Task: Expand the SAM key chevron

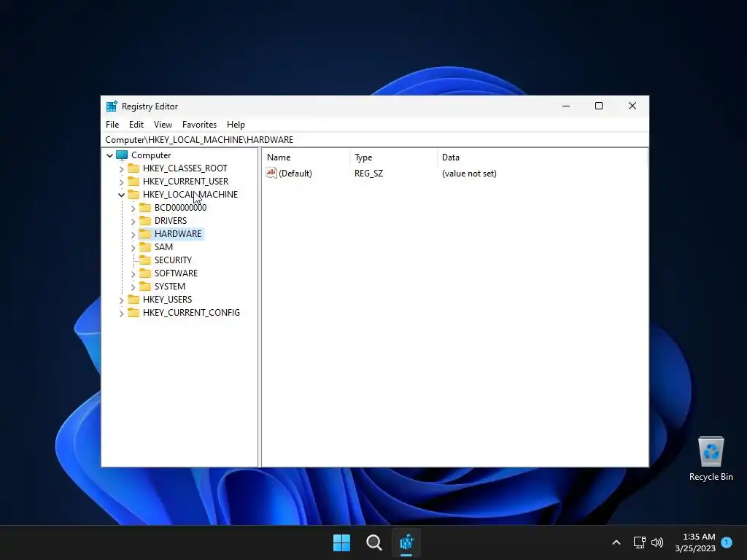Action: 133,247
